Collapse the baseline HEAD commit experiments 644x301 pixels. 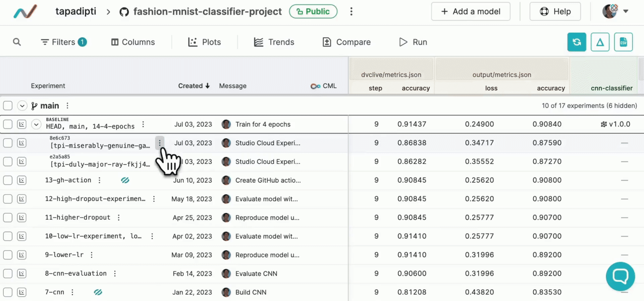(x=36, y=125)
